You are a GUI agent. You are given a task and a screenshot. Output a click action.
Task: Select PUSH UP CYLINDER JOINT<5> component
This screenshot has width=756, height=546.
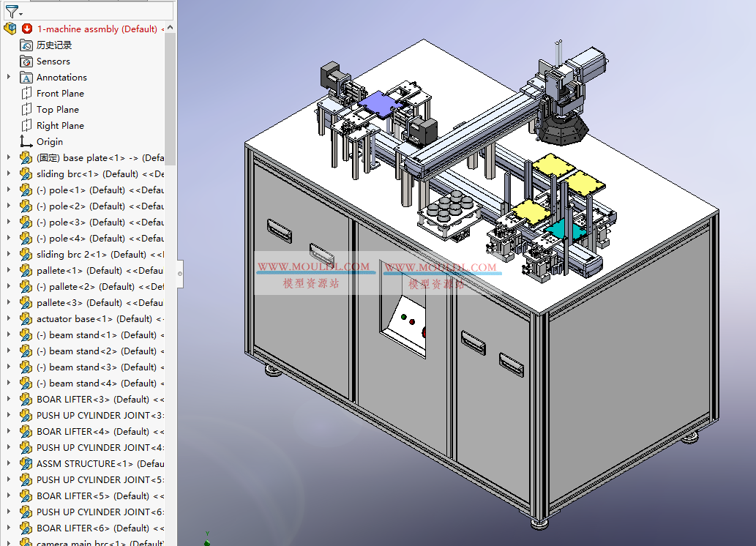[x=95, y=480]
